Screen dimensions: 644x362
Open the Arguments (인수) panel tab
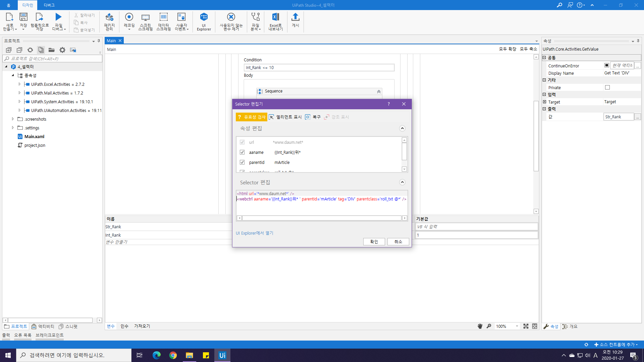click(124, 326)
